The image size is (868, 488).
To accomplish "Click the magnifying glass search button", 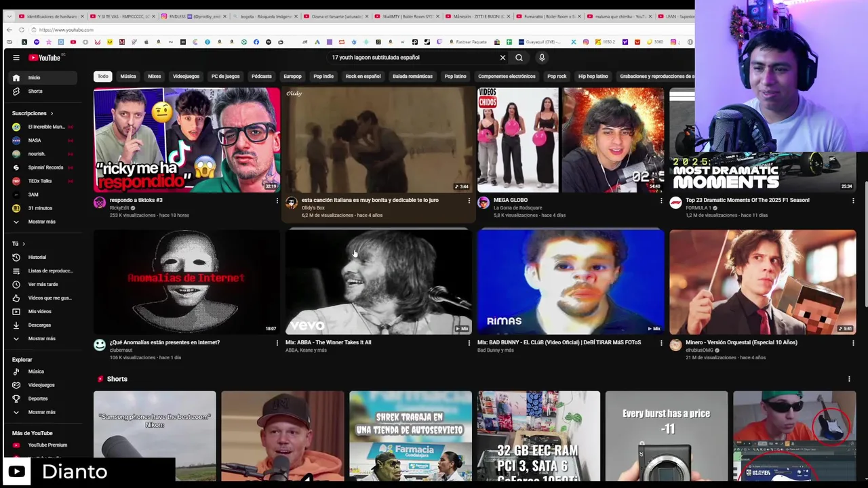I will coord(519,58).
